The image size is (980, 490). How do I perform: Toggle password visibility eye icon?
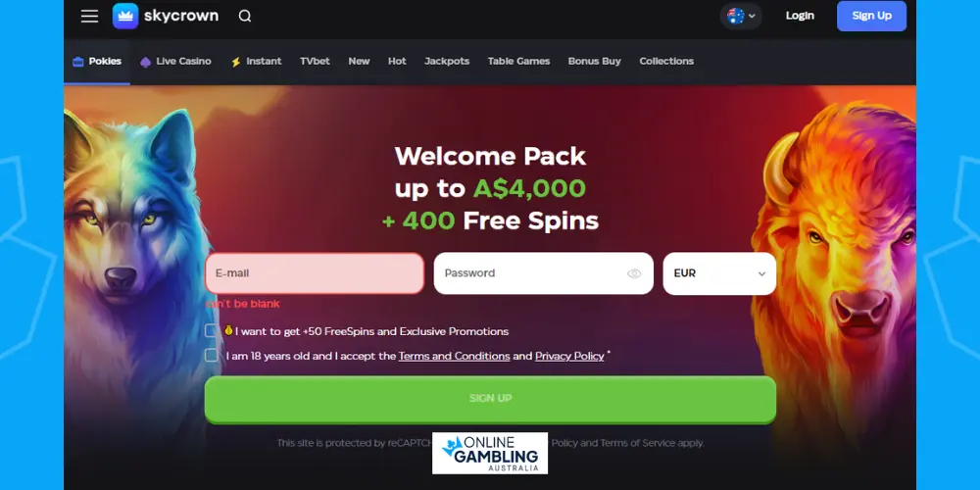[634, 273]
